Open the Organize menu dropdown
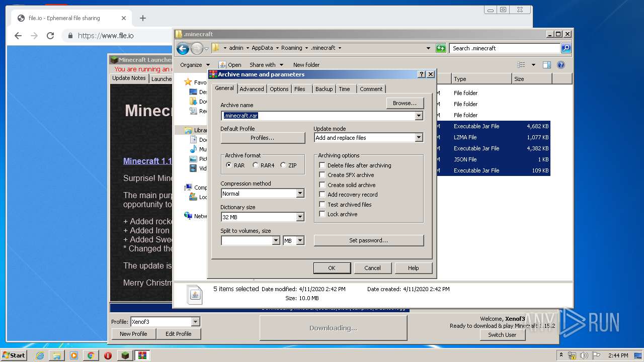644x362 pixels. click(x=195, y=65)
